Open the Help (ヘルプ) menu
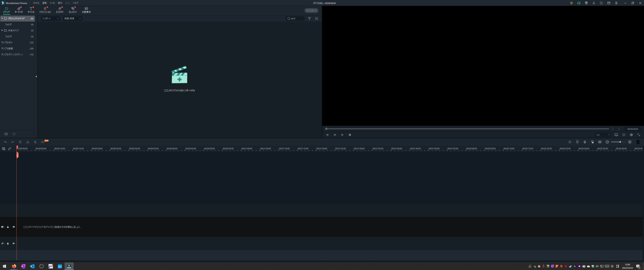Viewport: 644px width, 270px height. click(75, 3)
